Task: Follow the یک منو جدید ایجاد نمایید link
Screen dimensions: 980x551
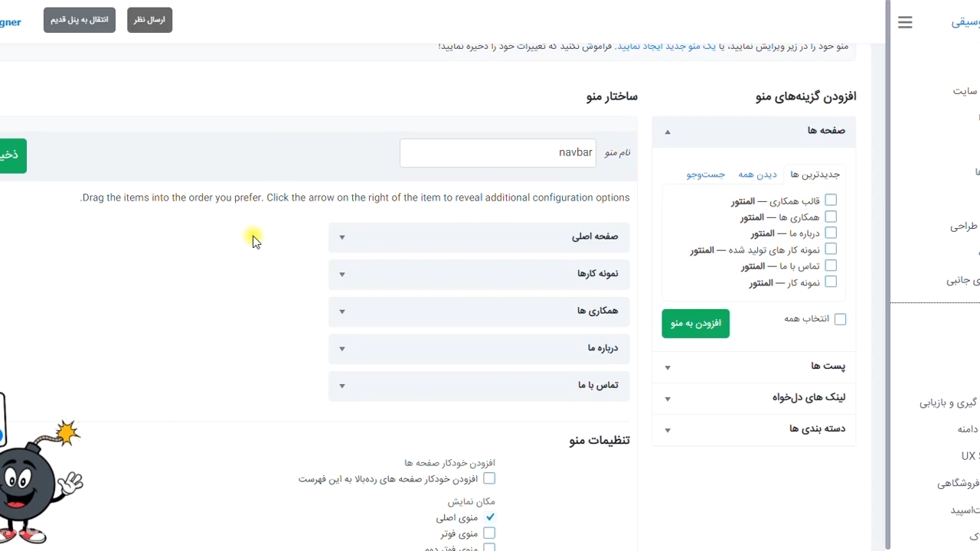Action: click(x=665, y=47)
